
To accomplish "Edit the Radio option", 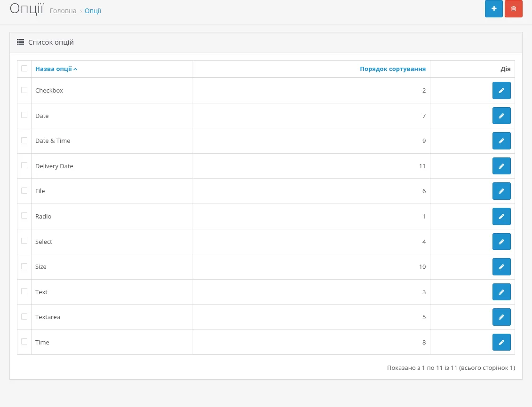I will (x=501, y=217).
